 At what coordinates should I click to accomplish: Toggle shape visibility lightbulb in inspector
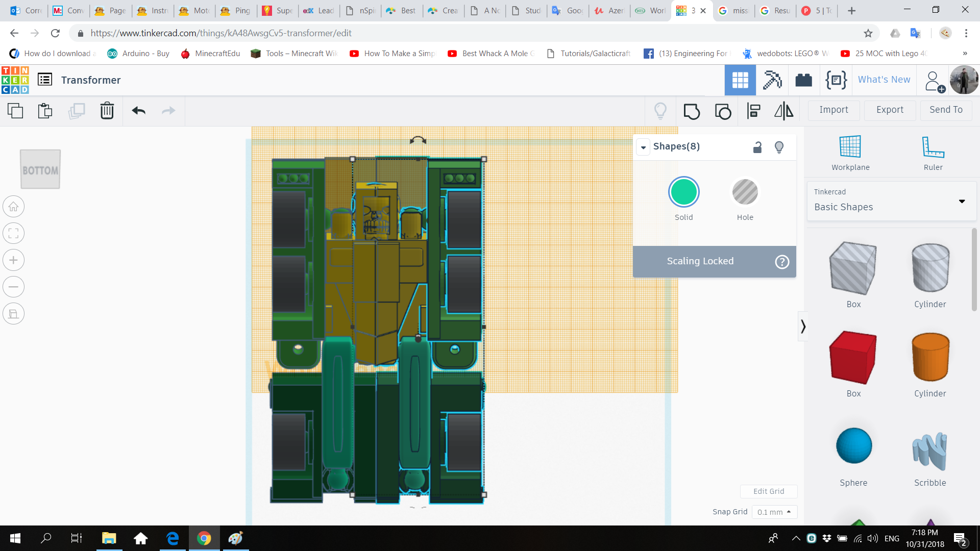(779, 147)
